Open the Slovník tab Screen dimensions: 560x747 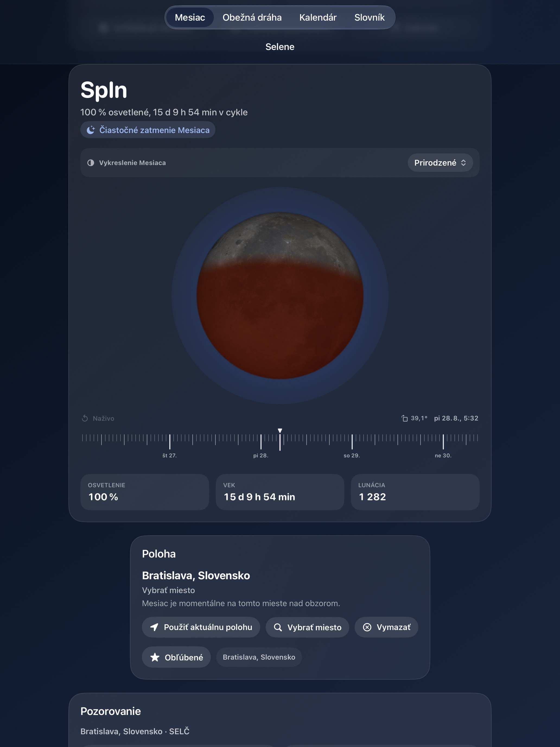click(369, 18)
